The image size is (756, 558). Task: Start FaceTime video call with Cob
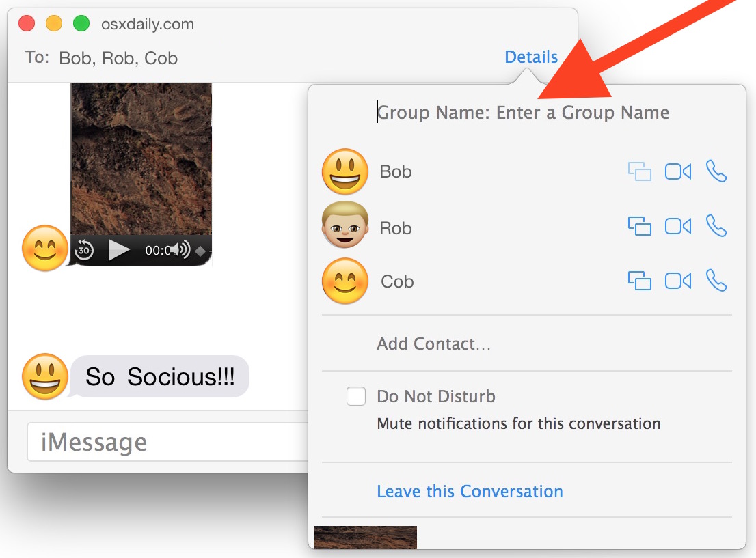click(678, 281)
